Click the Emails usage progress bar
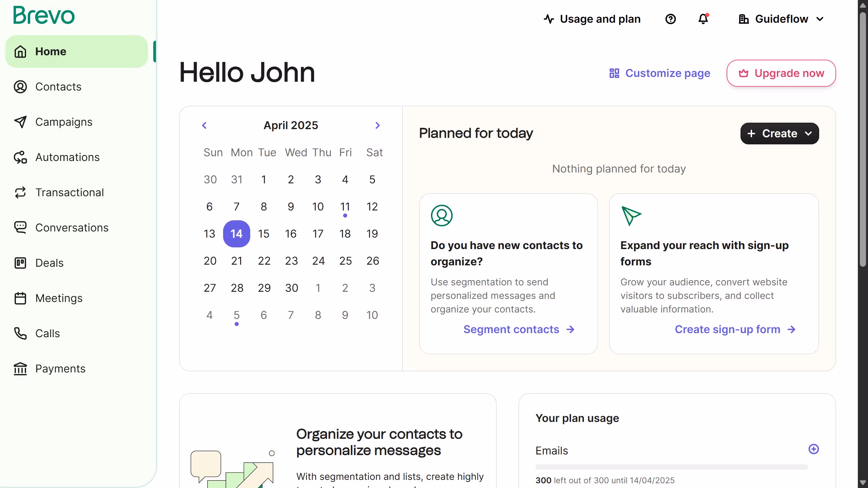 tap(671, 467)
